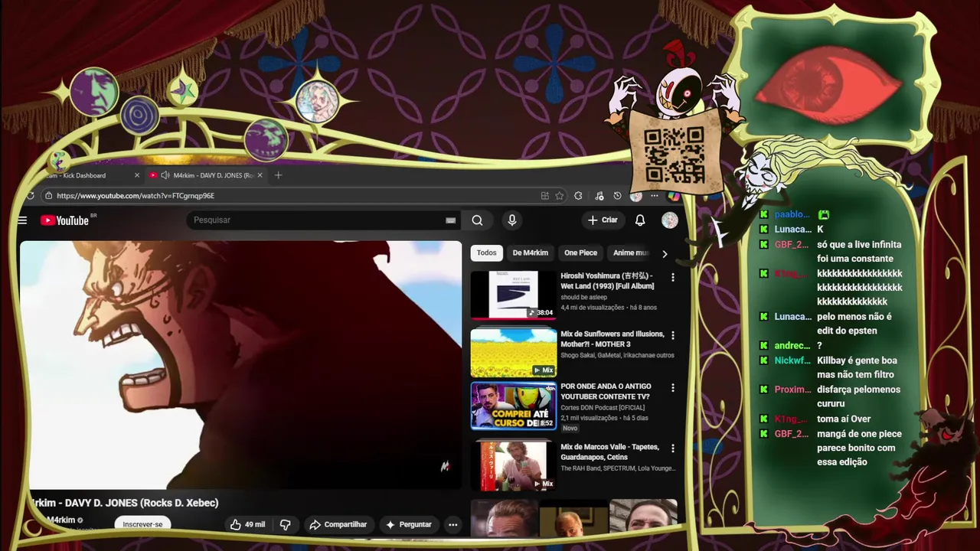The height and width of the screenshot is (551, 980).
Task: Open the YouTube hamburger guide menu
Action: tap(22, 220)
